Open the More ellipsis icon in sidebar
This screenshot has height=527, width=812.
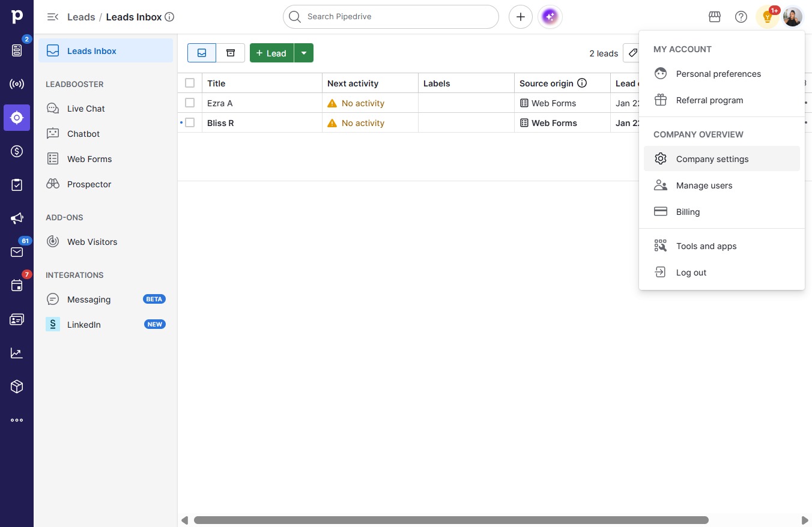(x=17, y=420)
